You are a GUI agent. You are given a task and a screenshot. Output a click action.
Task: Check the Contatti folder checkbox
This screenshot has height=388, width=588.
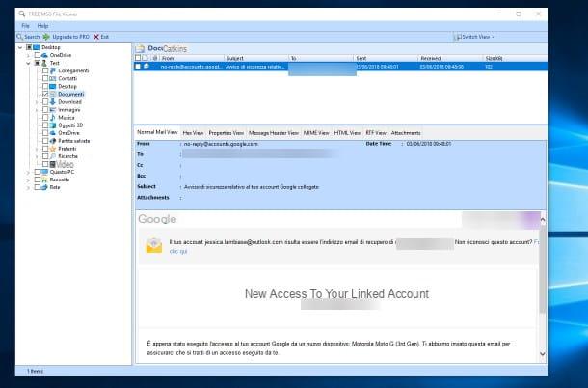point(45,78)
